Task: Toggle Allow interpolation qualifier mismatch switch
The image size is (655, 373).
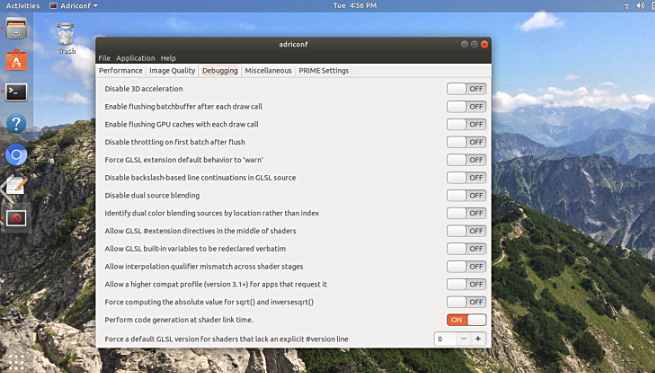Action: [466, 266]
